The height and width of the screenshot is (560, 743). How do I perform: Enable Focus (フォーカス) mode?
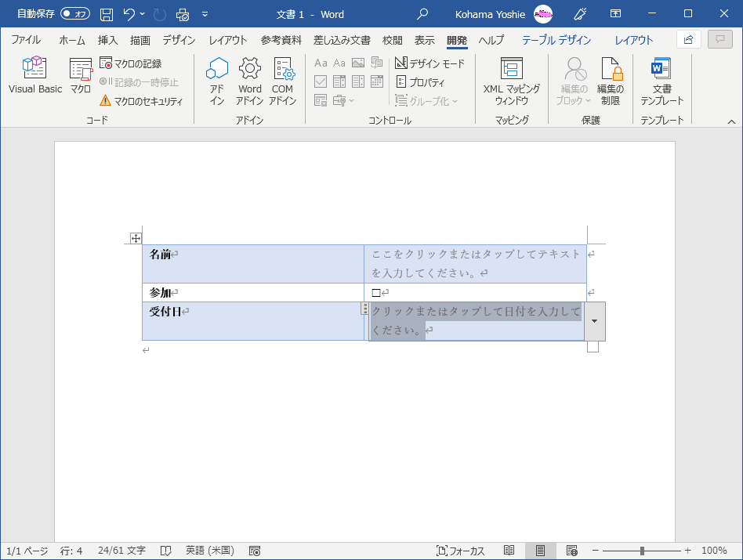[x=460, y=551]
